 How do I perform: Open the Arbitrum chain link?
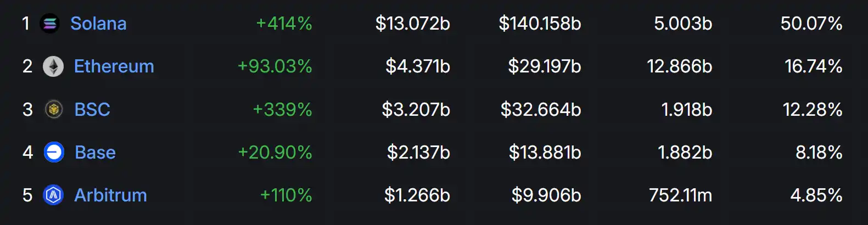[x=110, y=195]
